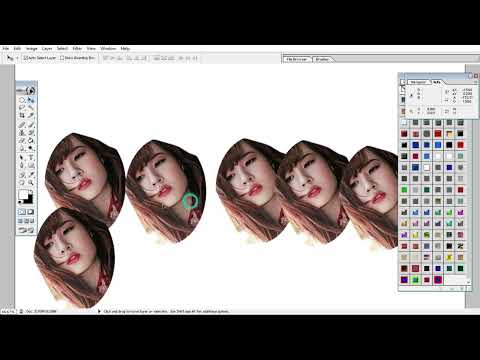The image size is (480, 360).
Task: Select the Eraser tool
Action: (22, 140)
